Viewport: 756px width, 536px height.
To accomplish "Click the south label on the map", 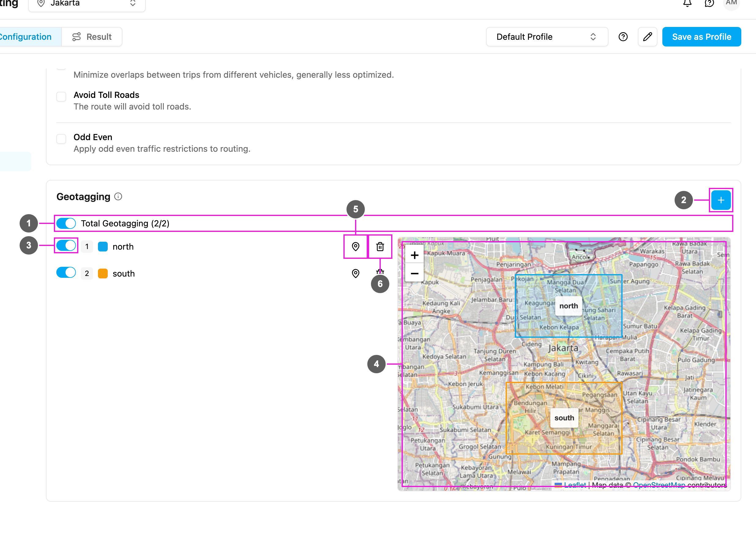I will point(564,418).
